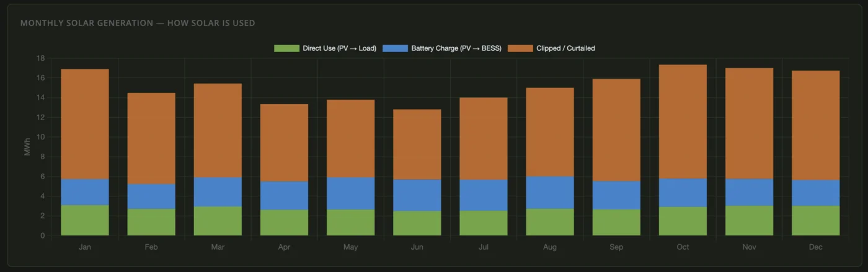Click the 'Apr' x-axis label
This screenshot has width=868, height=272.
tap(284, 247)
